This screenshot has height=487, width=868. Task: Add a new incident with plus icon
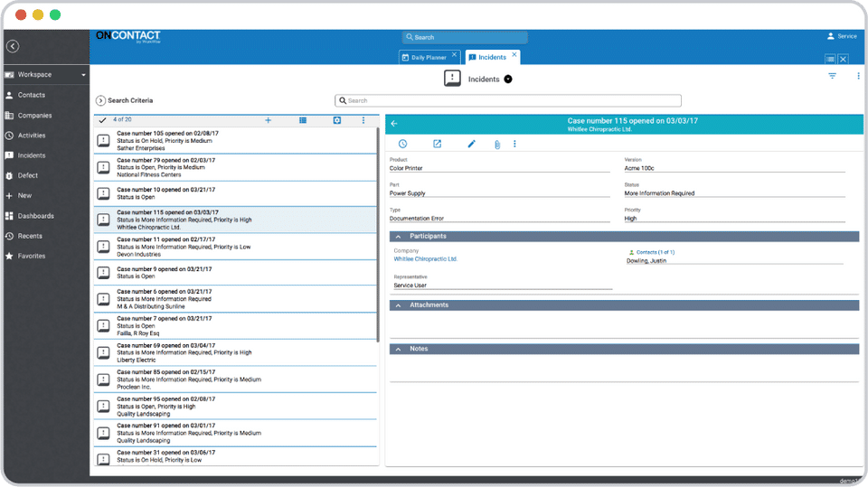[x=268, y=120]
